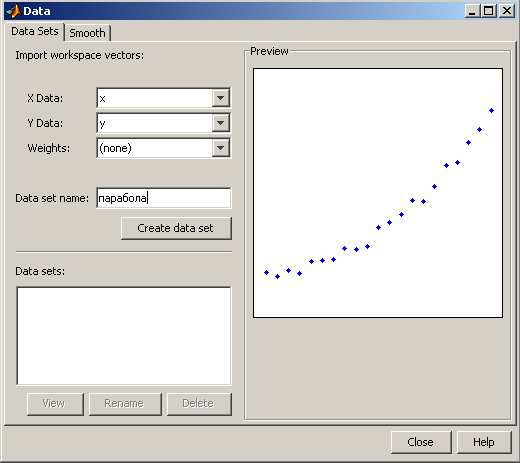Screen dimensions: 520x463
Task: Open Help for the Data dialog
Action: (484, 442)
